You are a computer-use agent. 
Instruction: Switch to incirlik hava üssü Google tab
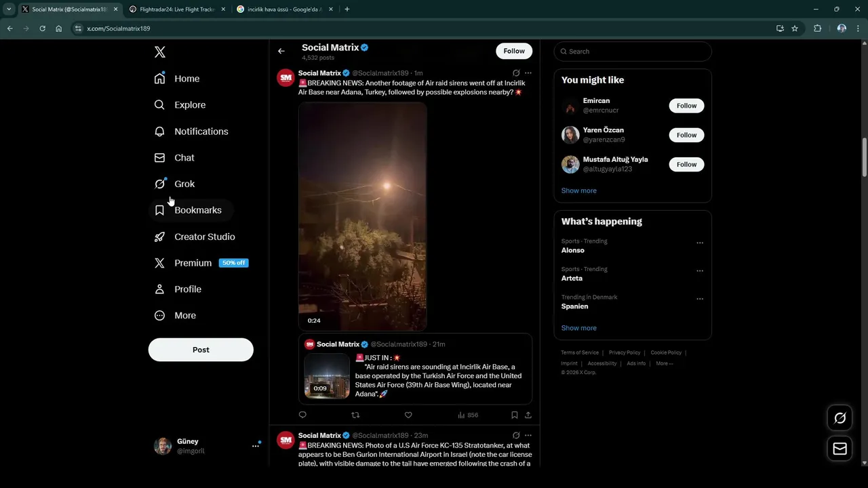click(x=285, y=9)
